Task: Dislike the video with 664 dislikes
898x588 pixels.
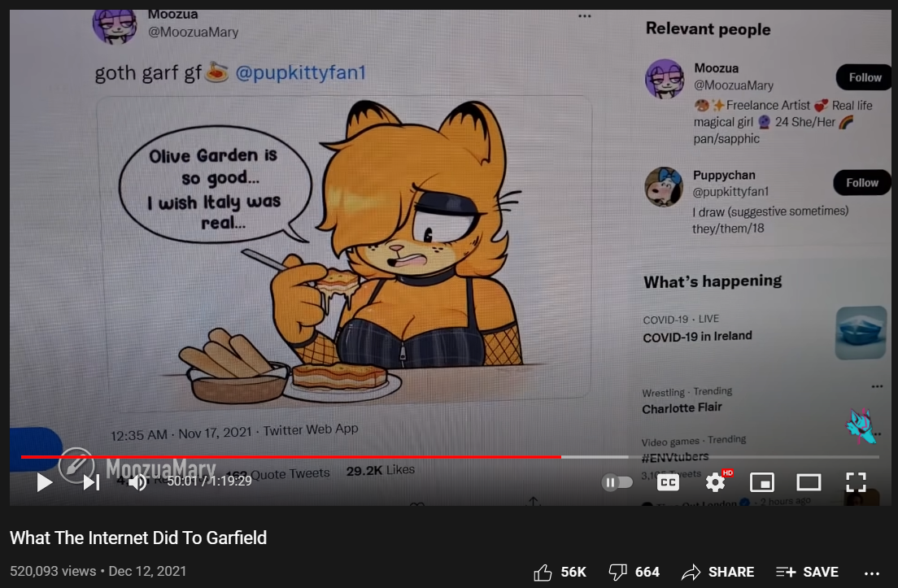Action: pos(634,572)
